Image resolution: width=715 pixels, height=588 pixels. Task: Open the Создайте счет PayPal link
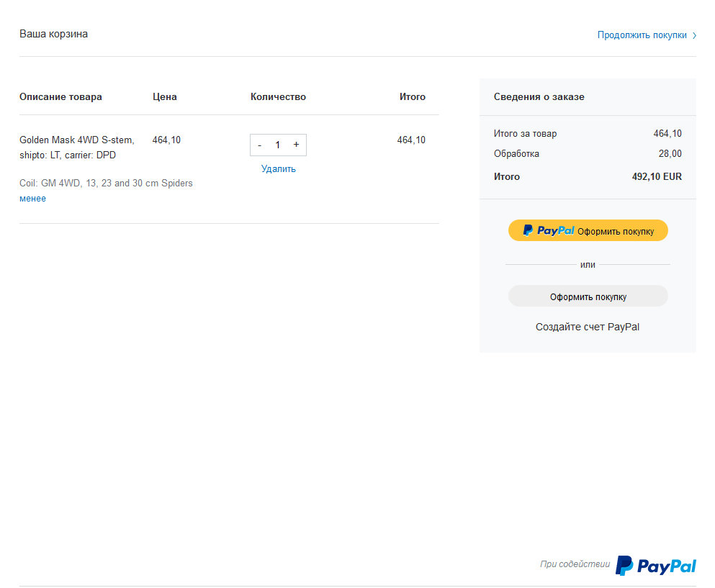coord(587,327)
